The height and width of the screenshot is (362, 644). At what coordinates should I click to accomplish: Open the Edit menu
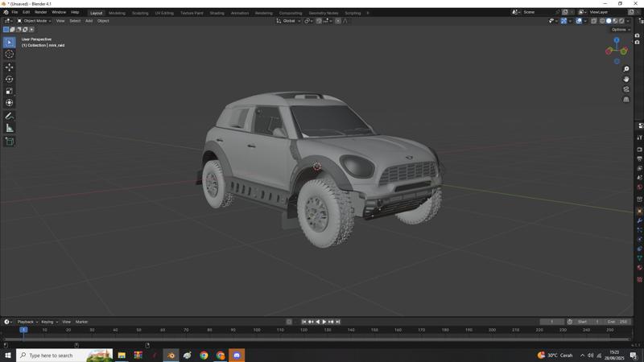[x=26, y=12]
